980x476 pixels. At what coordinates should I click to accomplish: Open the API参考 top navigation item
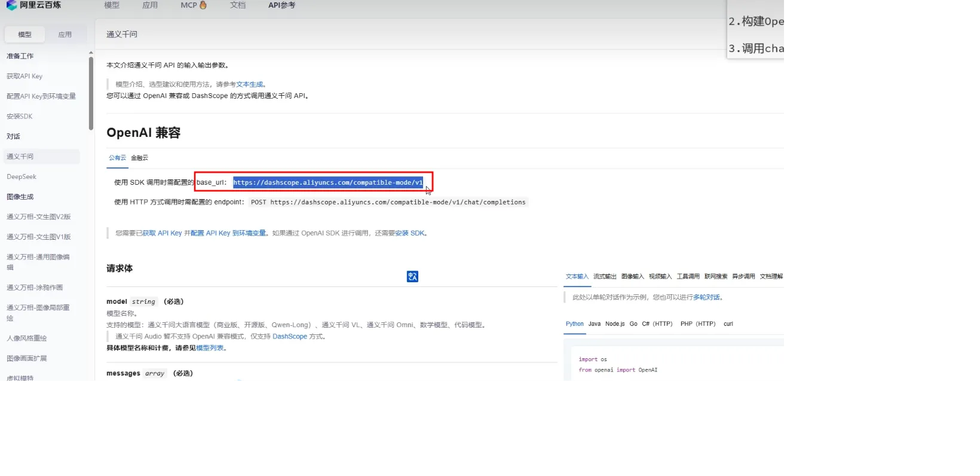click(281, 5)
